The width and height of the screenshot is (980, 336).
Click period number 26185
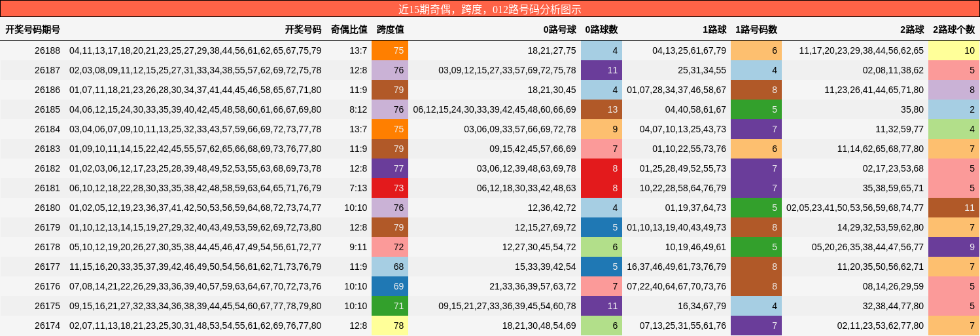47,109
